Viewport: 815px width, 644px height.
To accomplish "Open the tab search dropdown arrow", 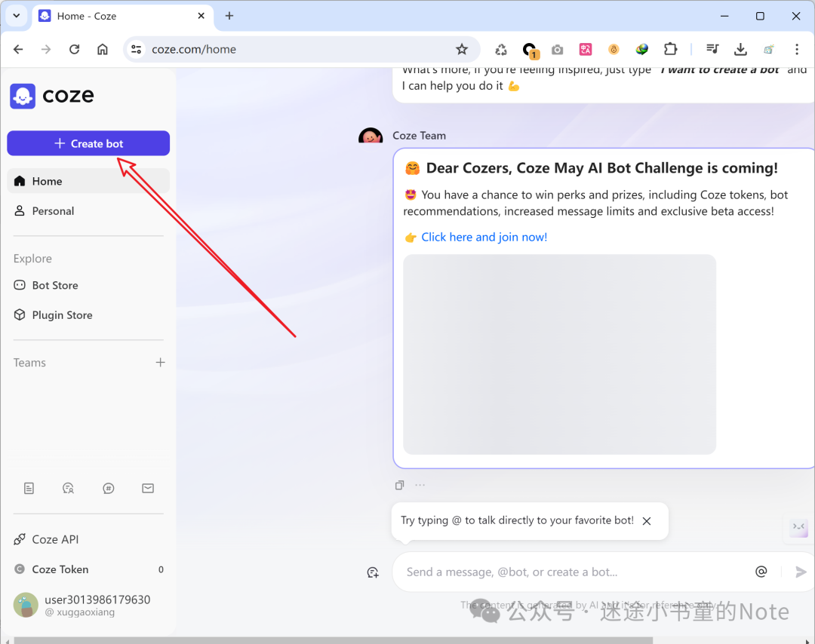I will click(x=17, y=16).
